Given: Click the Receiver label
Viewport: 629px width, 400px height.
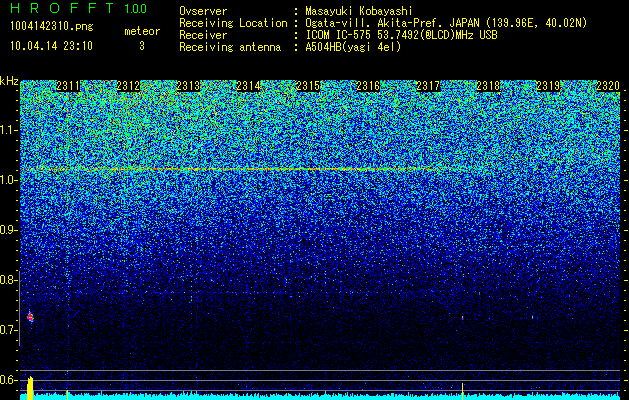Looking at the screenshot, I should [203, 35].
